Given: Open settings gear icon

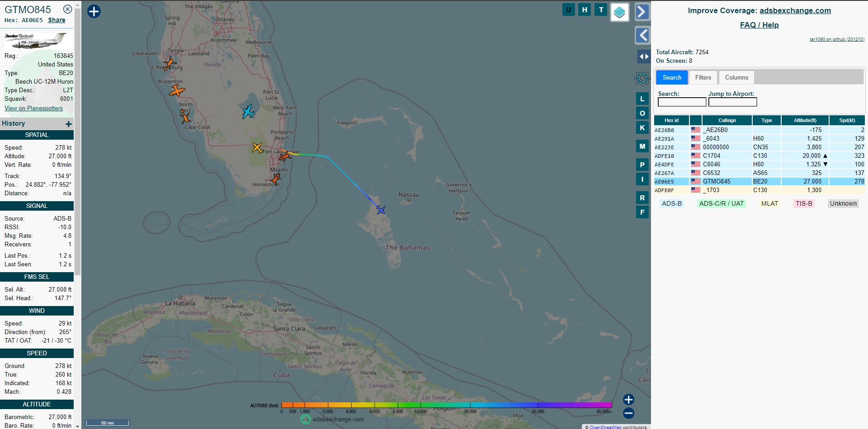Looking at the screenshot, I should click(x=642, y=78).
